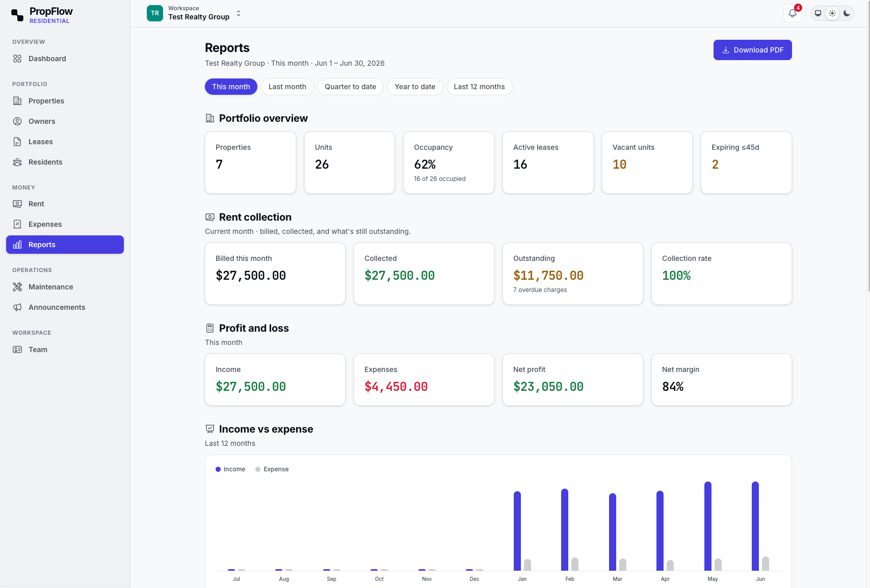The image size is (870, 588).
Task: Click the Occupancy 62% card
Action: tap(449, 163)
